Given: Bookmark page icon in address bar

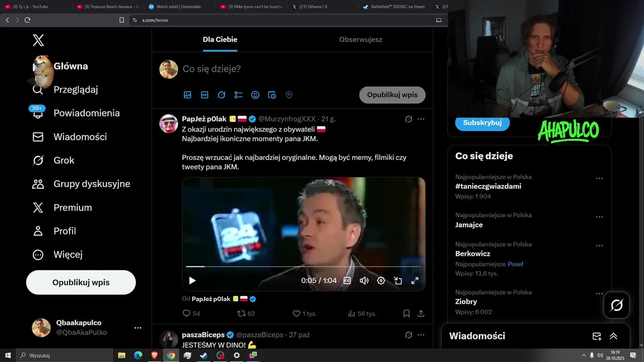Looking at the screenshot, I should coord(122,20).
